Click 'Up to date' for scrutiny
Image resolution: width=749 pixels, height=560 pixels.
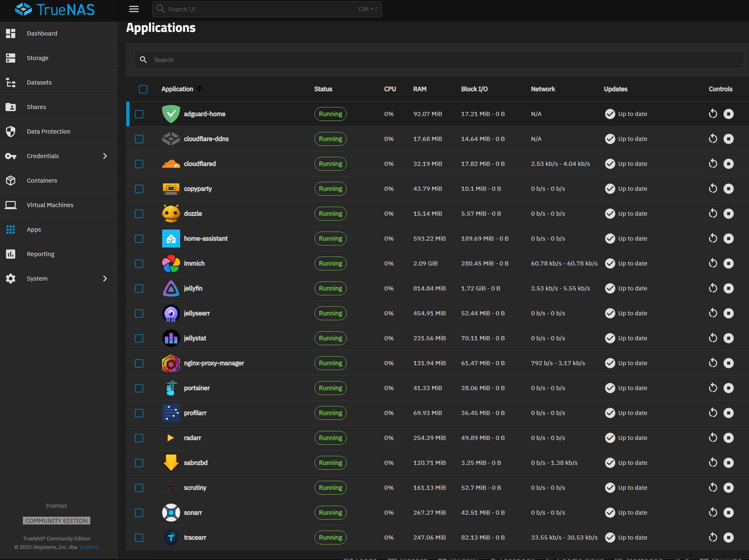[x=633, y=488]
